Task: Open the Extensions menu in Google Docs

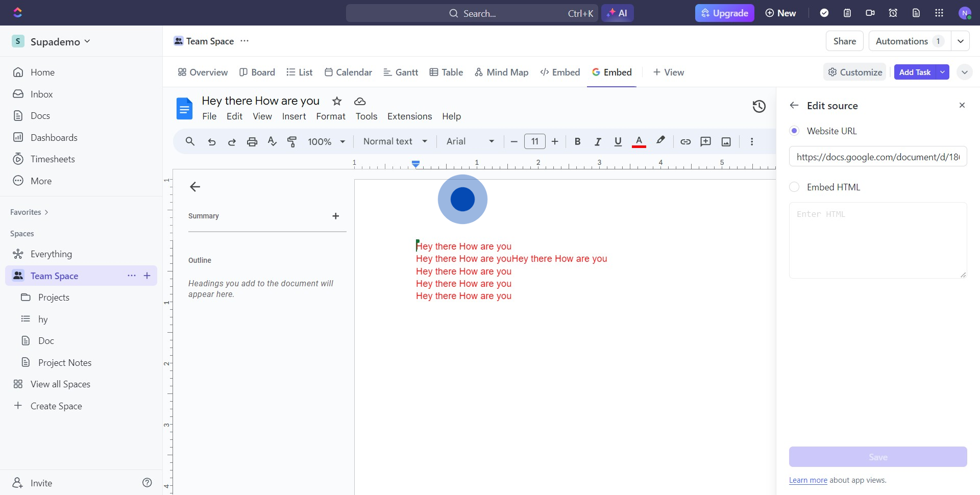Action: point(409,116)
